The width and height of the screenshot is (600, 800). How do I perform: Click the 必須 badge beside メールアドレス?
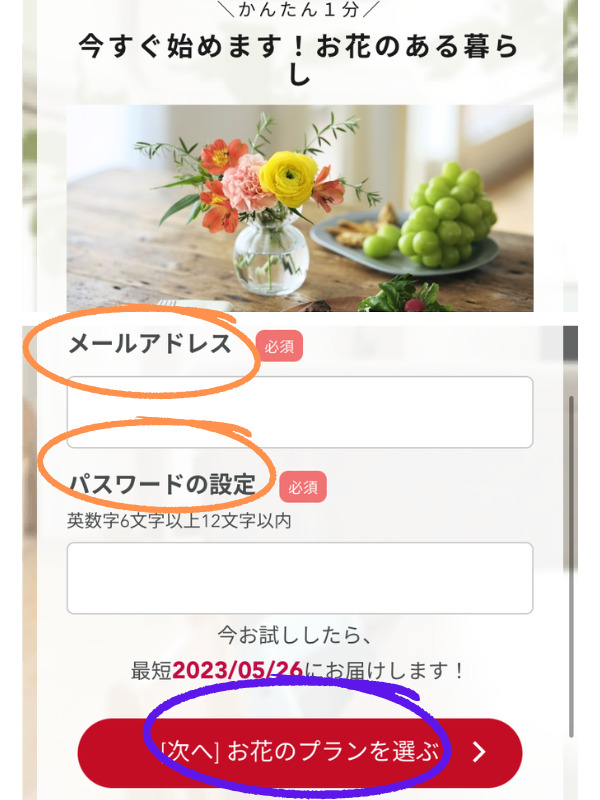pos(279,346)
